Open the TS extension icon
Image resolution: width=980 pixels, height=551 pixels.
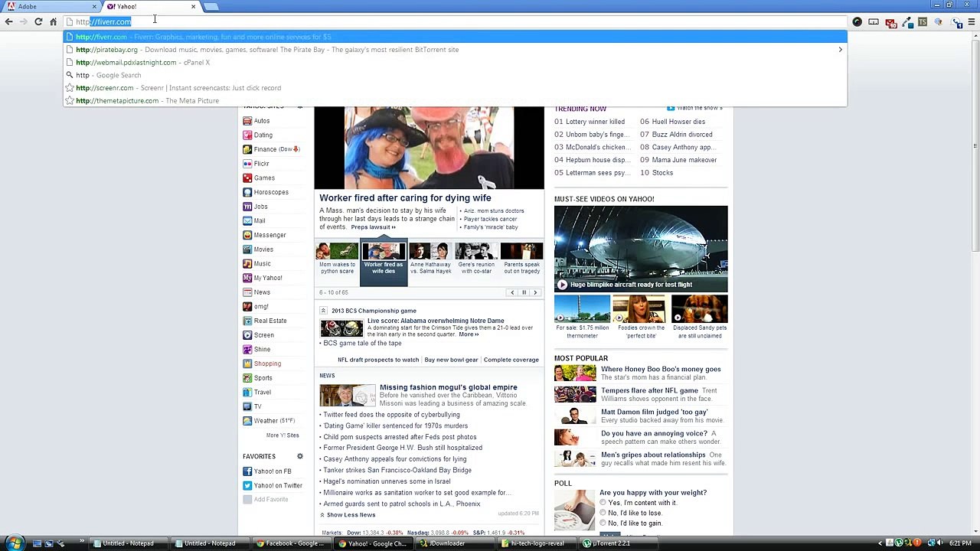point(923,22)
